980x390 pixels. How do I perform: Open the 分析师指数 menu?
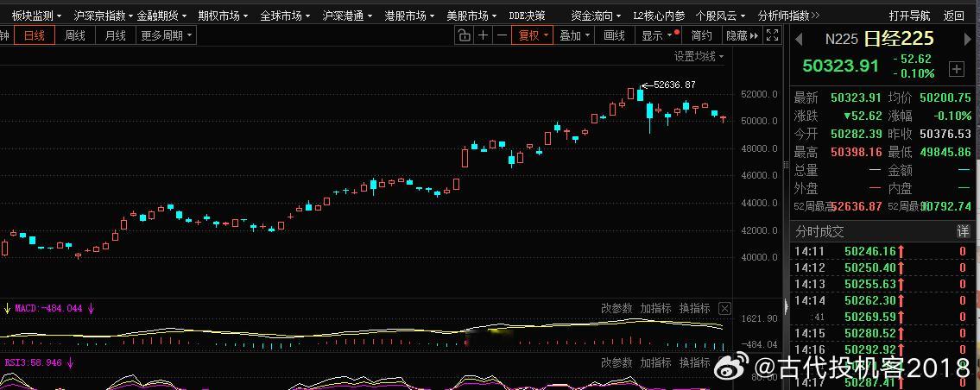click(x=788, y=15)
